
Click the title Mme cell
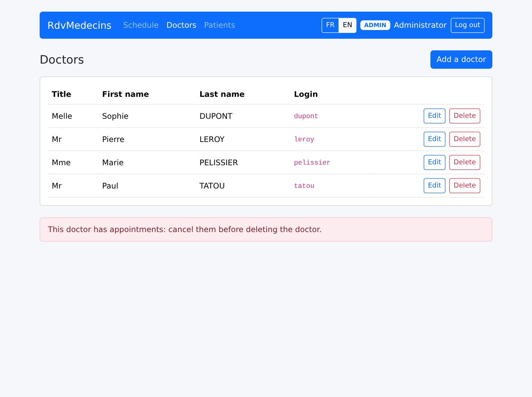61,163
